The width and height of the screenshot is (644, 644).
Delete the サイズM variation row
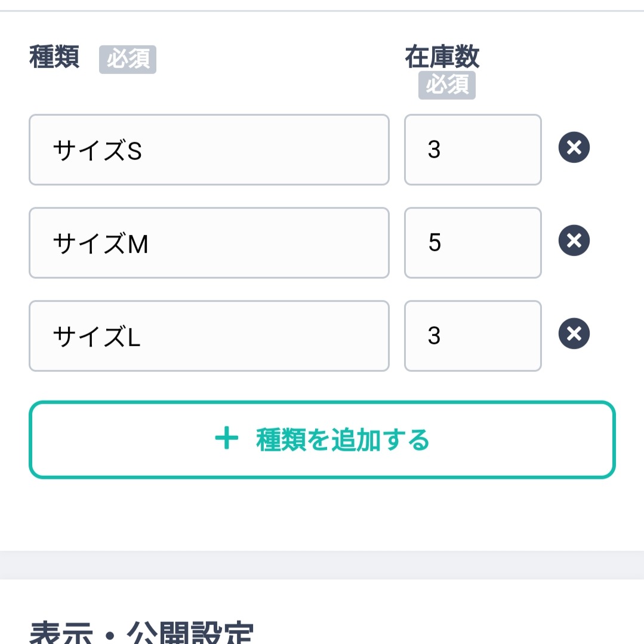point(574,241)
